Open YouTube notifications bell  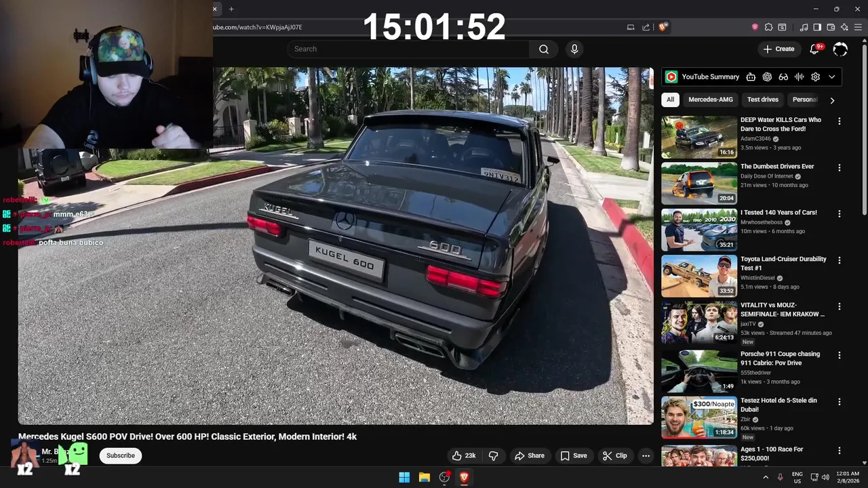coord(815,49)
